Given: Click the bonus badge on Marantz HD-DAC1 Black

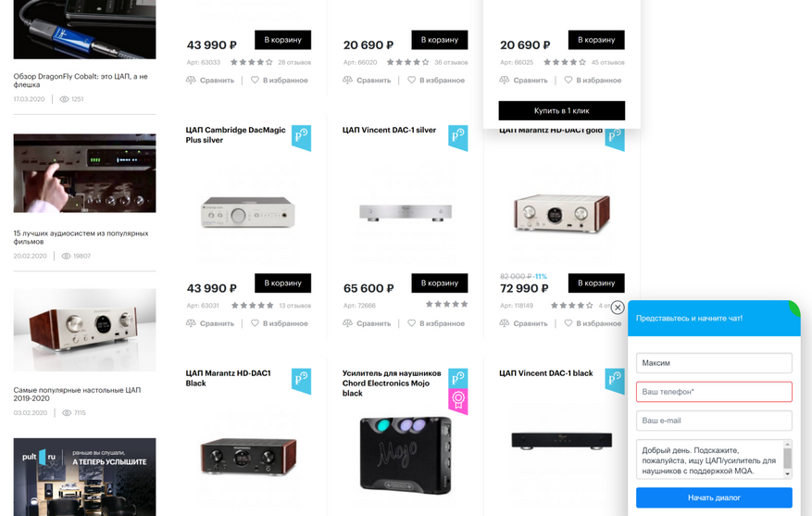Looking at the screenshot, I should [x=302, y=381].
